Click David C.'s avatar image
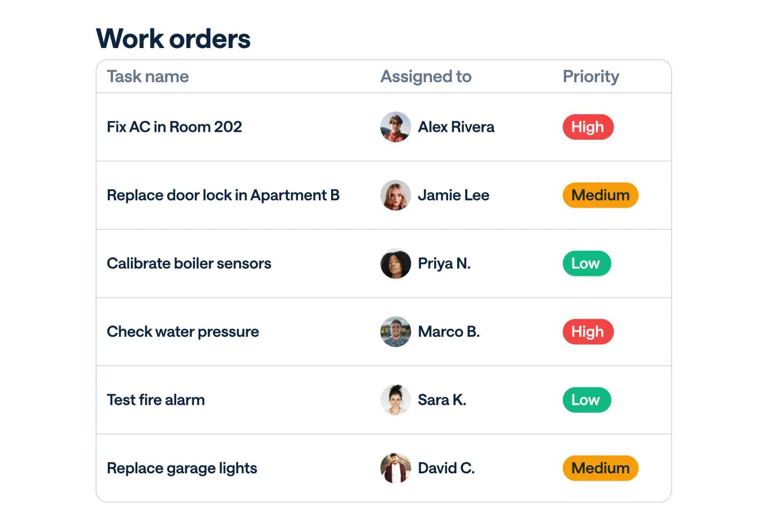 [395, 469]
